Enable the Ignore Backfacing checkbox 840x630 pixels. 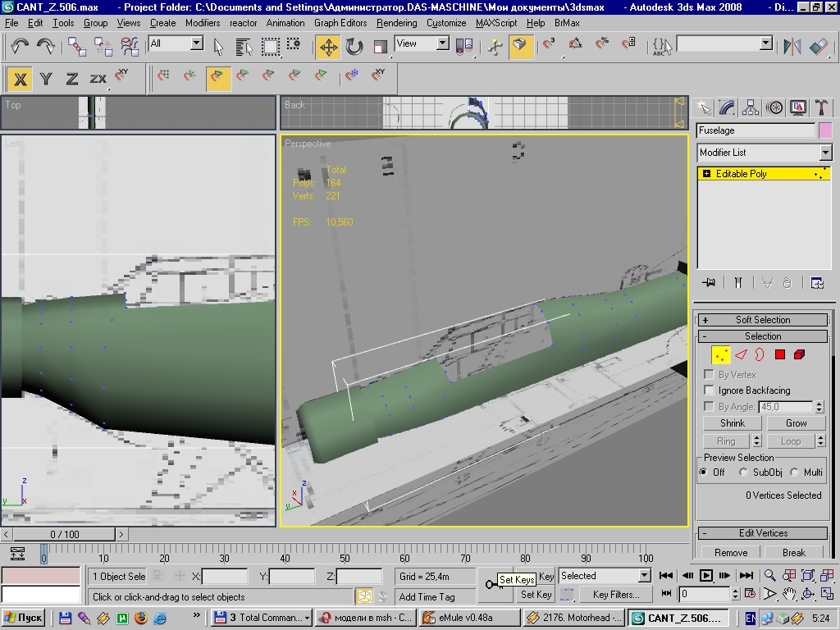tap(710, 390)
